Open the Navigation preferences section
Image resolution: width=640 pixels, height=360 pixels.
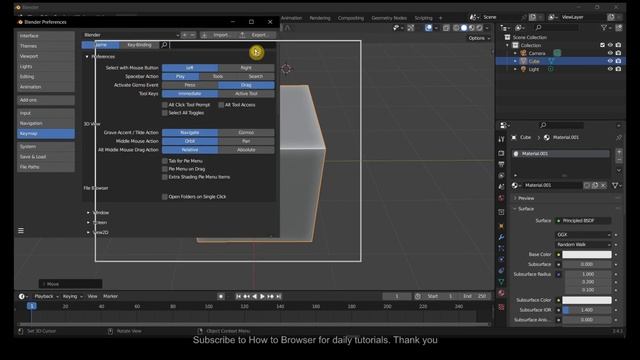tap(46, 123)
